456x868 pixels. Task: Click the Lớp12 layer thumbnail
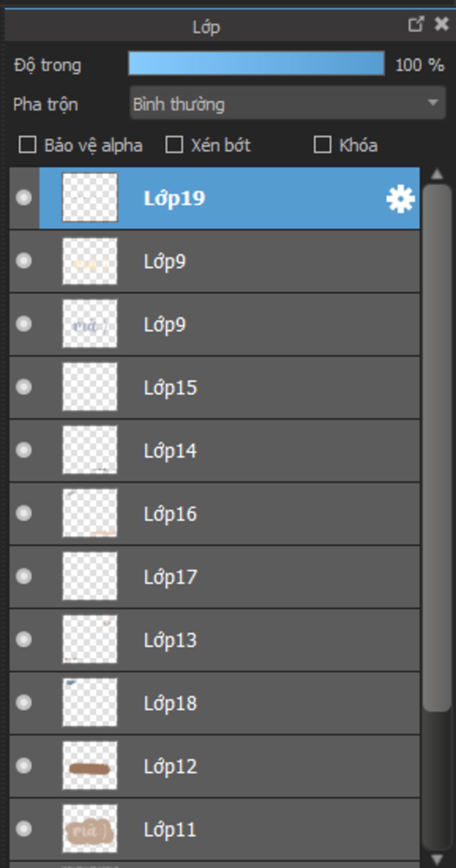click(x=90, y=766)
